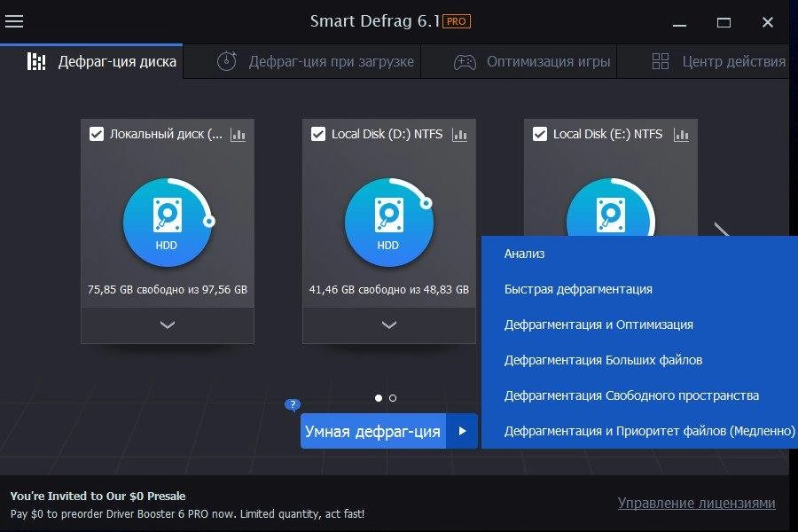Select the second page indicator dot
The width and height of the screenshot is (798, 532).
[x=393, y=398]
